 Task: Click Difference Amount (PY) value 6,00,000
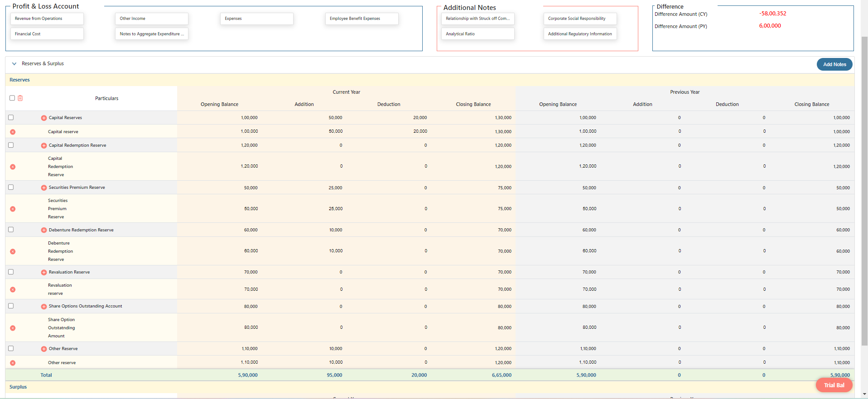pos(770,26)
